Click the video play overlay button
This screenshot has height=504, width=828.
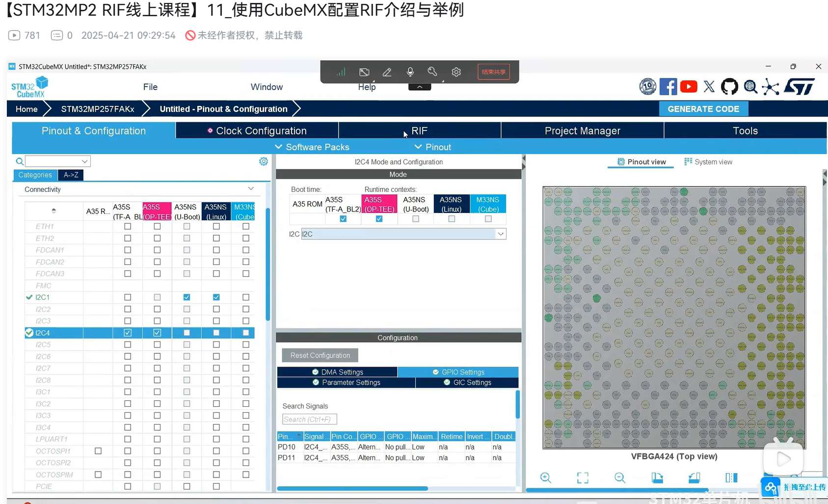click(783, 459)
